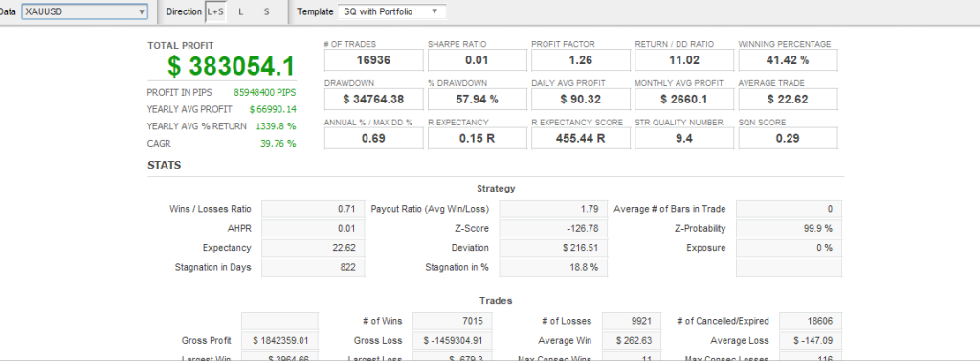
Task: Click the # of Trades 16936 box
Action: tap(374, 60)
